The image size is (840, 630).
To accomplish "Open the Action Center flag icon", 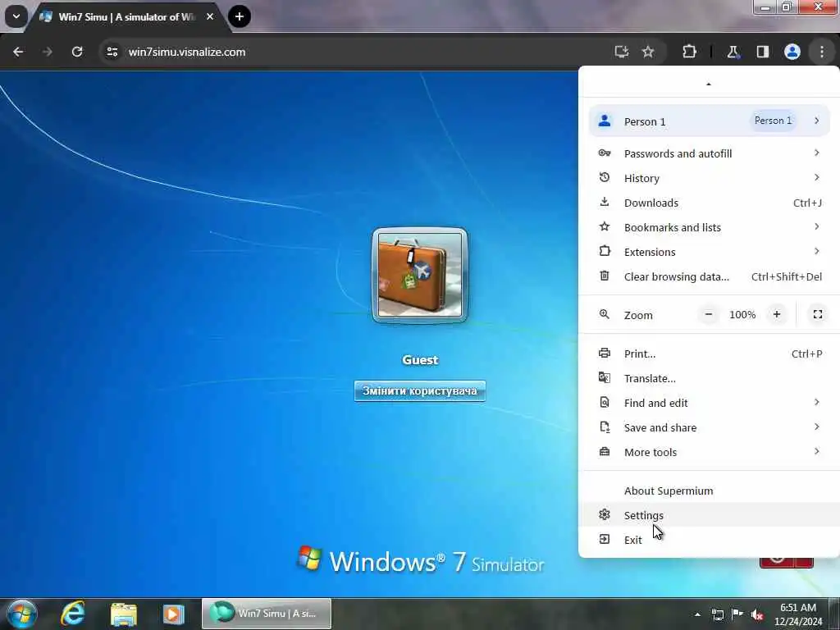I will [x=737, y=614].
